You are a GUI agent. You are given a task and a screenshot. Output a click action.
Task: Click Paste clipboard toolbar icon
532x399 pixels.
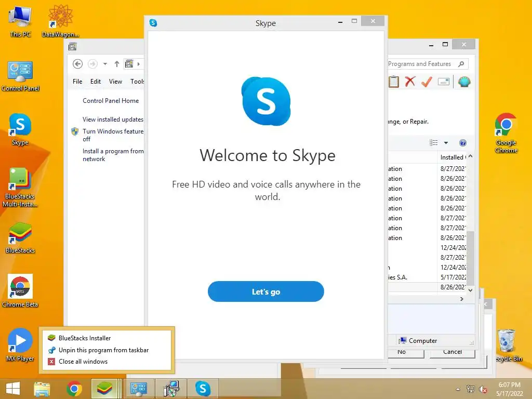point(394,82)
